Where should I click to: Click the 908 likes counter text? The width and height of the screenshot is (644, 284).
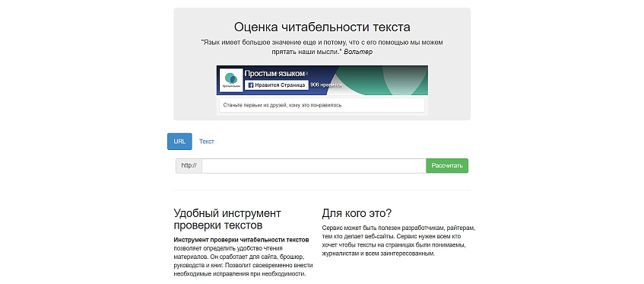[x=326, y=85]
